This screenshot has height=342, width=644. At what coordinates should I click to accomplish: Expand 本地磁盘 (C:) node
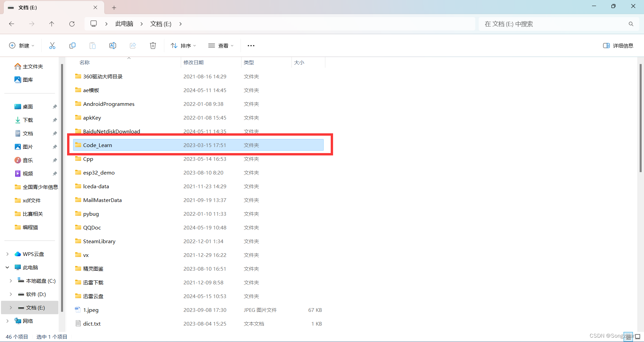[x=11, y=281]
